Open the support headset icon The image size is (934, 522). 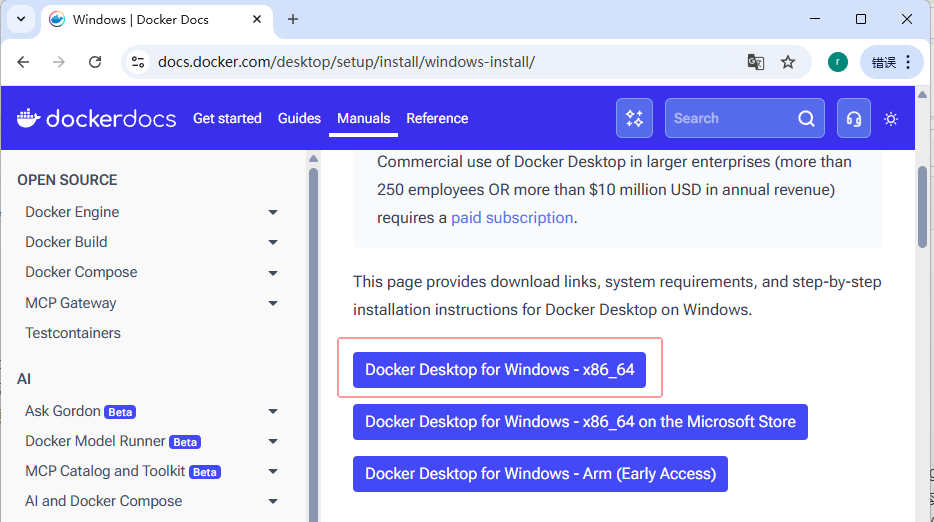coord(854,118)
